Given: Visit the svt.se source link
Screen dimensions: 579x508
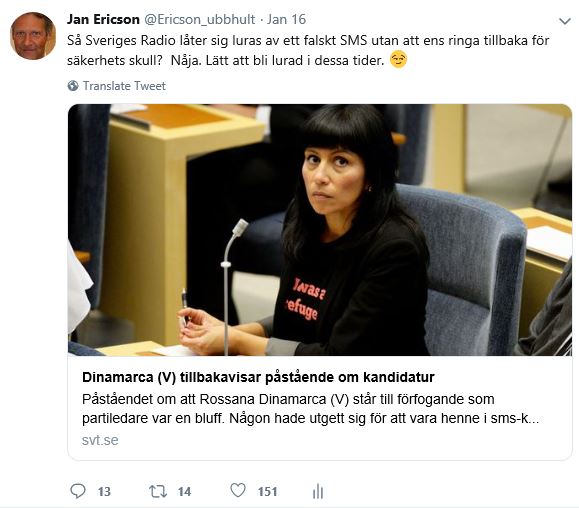Looking at the screenshot, I should pos(100,440).
